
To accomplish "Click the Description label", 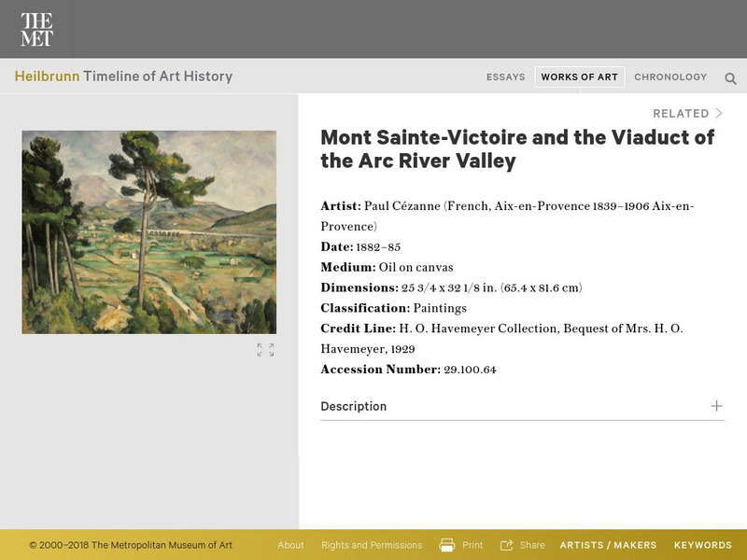I will pos(354,406).
